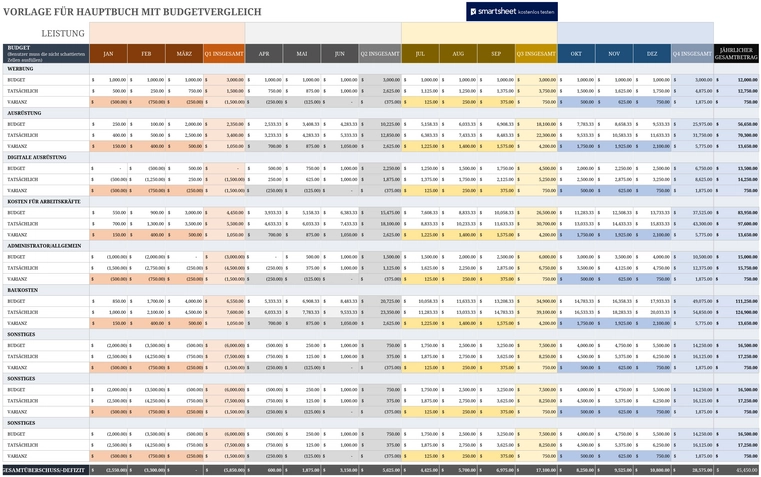Click the ADMINISTRATOR/ALLGEMEIN section heading
The width and height of the screenshot is (761, 477).
pyautogui.click(x=44, y=246)
